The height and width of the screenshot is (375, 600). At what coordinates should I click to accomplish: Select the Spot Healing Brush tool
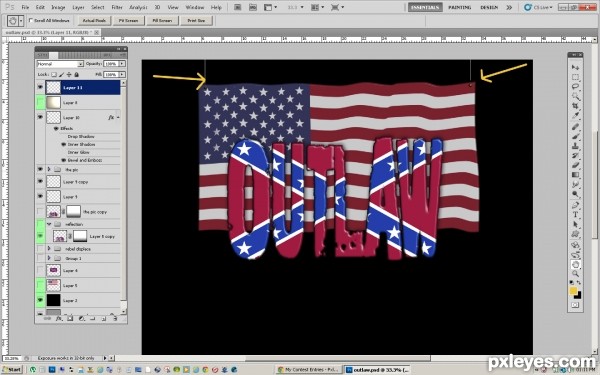click(575, 127)
